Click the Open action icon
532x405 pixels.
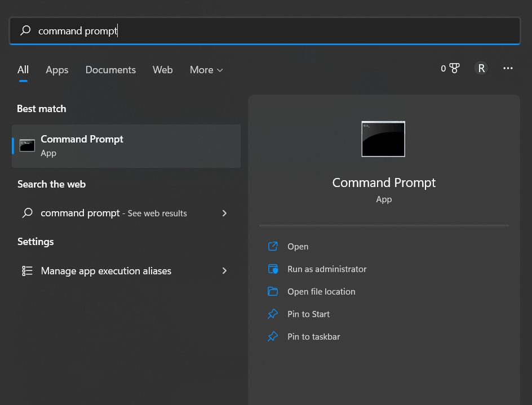(x=273, y=246)
